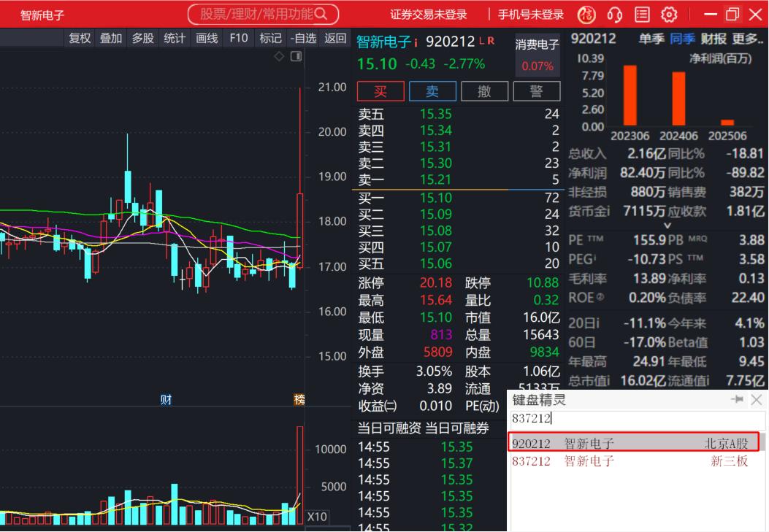Click the red fortune coin icon
The height and width of the screenshot is (532, 769).
(586, 15)
